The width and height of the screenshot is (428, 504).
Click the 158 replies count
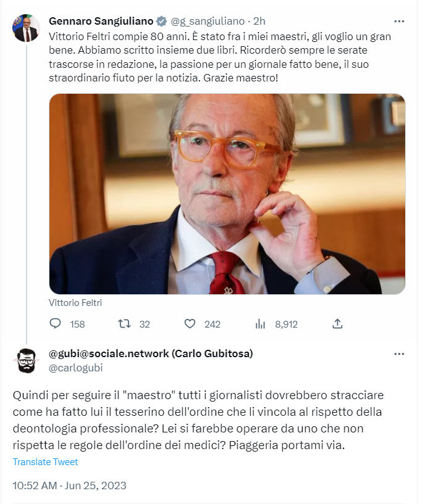(78, 324)
